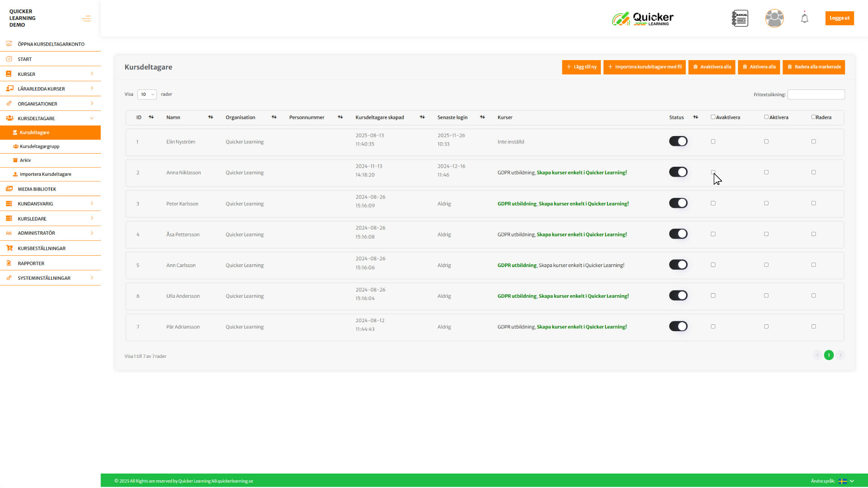Check Radera box for Peter Karlsson

click(x=813, y=203)
